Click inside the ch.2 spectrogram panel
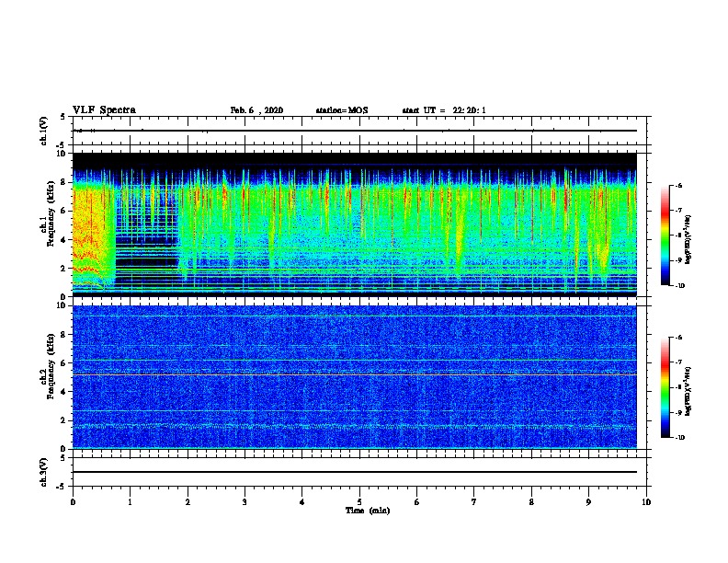Image resolution: width=728 pixels, height=563 pixels. (x=355, y=377)
